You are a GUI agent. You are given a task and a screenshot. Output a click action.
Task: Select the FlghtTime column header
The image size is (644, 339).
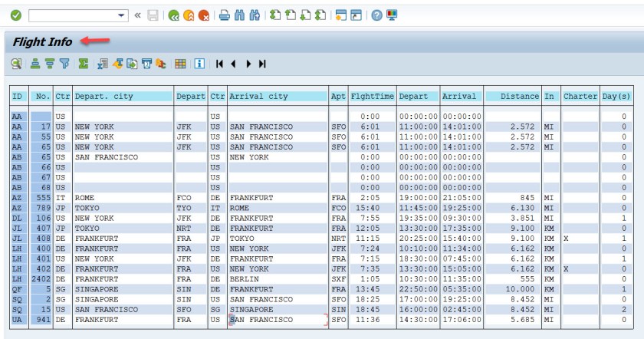372,97
